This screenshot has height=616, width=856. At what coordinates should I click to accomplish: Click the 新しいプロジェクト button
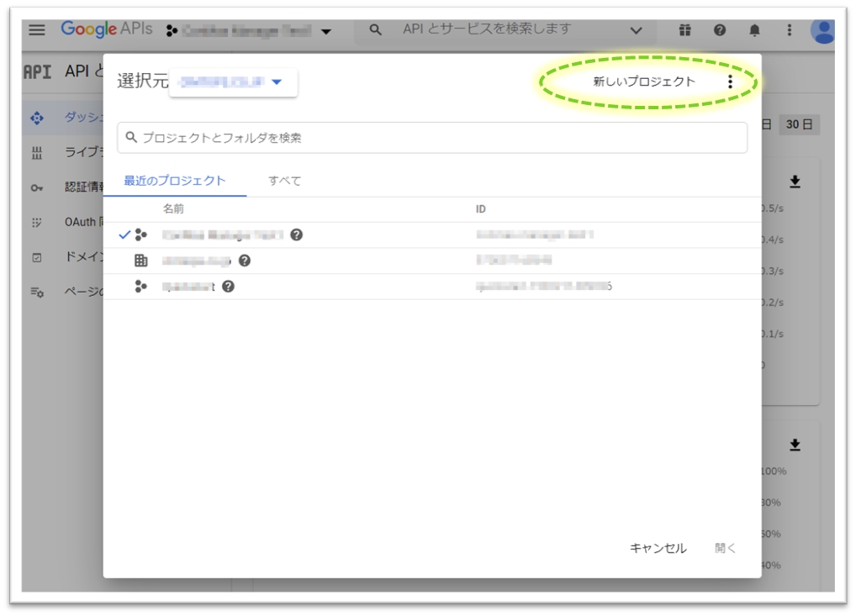[644, 82]
